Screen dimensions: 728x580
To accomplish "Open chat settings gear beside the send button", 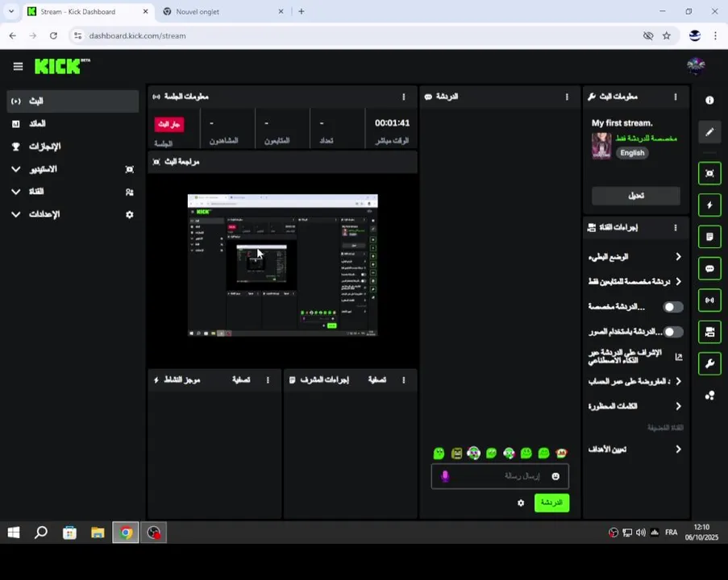I will [x=521, y=503].
